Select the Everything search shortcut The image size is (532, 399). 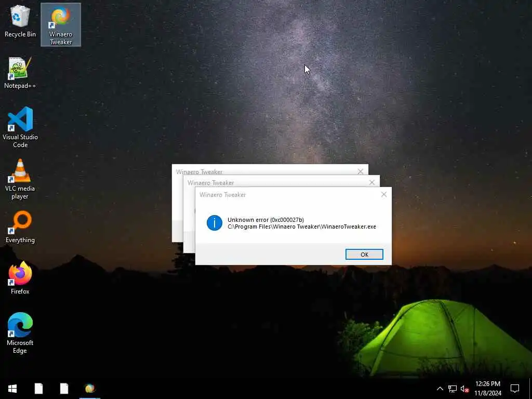20,228
